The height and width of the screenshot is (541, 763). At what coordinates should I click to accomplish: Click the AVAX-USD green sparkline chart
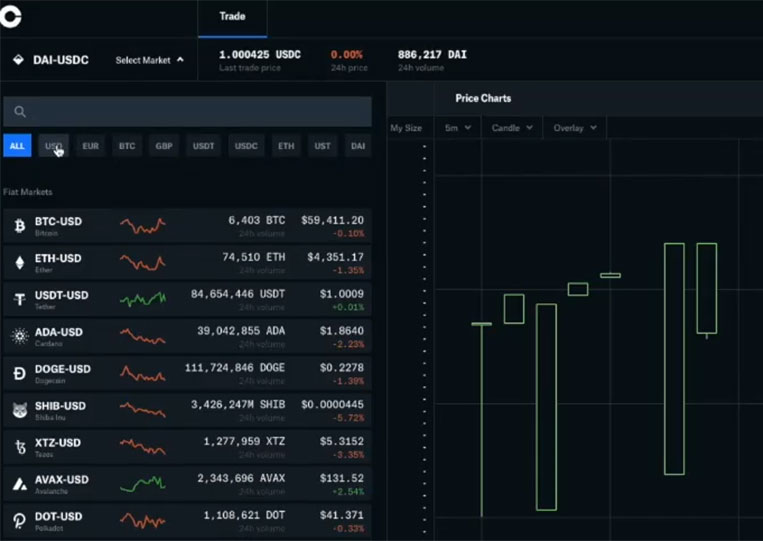click(x=143, y=484)
